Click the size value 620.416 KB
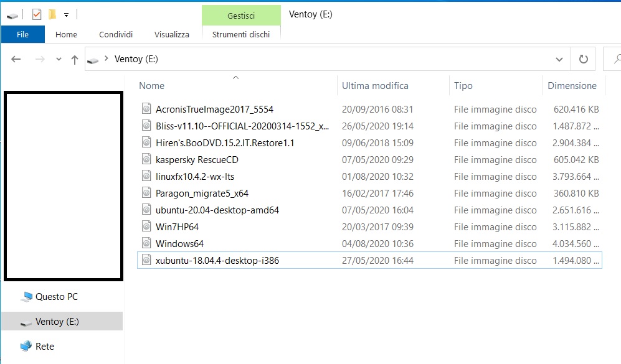 click(x=576, y=110)
